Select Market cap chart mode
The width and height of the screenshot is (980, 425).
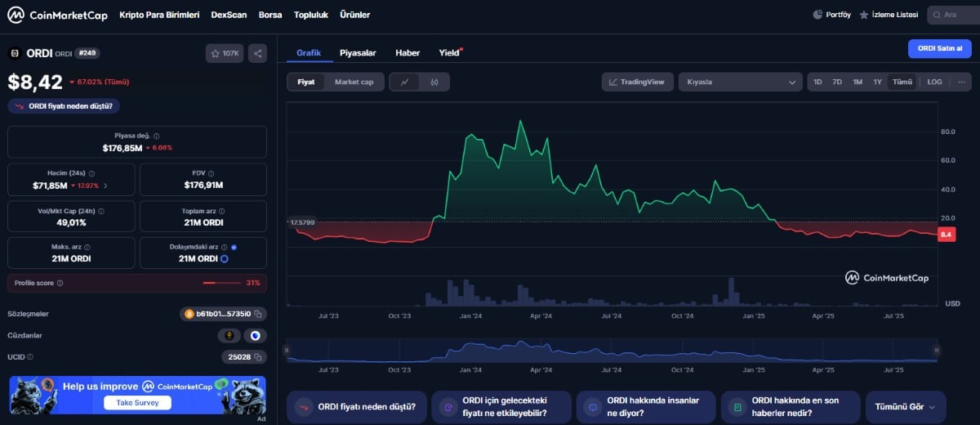[x=354, y=82]
